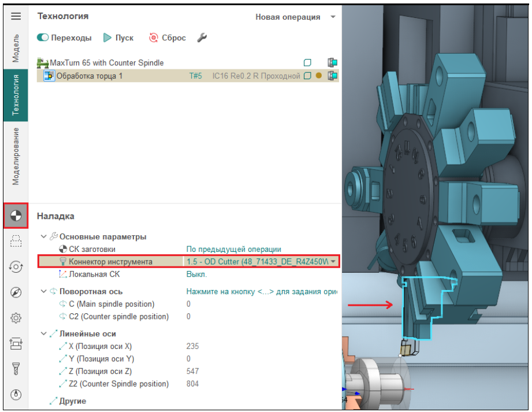Screen dimensions: 532x412
Task: Click the X axis position value 235
Action: (193, 346)
